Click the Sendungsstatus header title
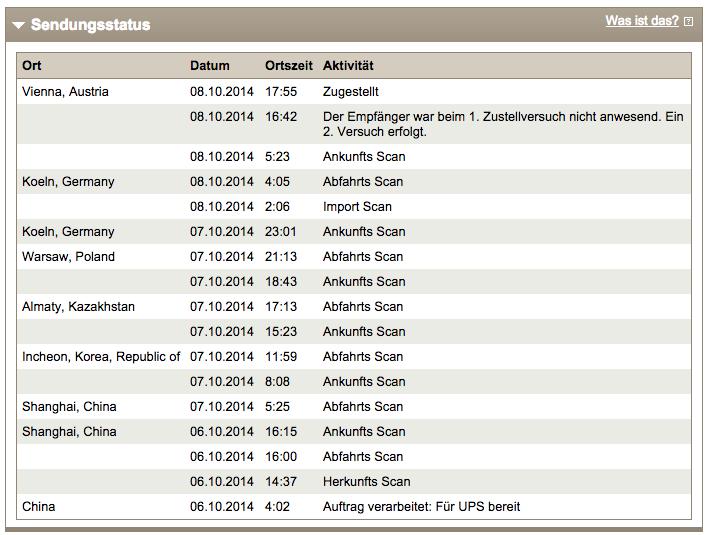Image resolution: width=709 pixels, height=535 pixels. coord(90,24)
